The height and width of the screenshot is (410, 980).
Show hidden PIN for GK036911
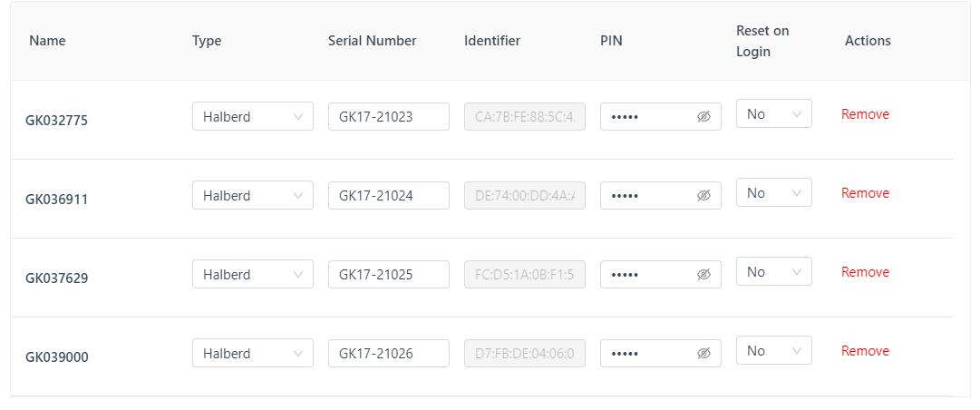pos(703,196)
